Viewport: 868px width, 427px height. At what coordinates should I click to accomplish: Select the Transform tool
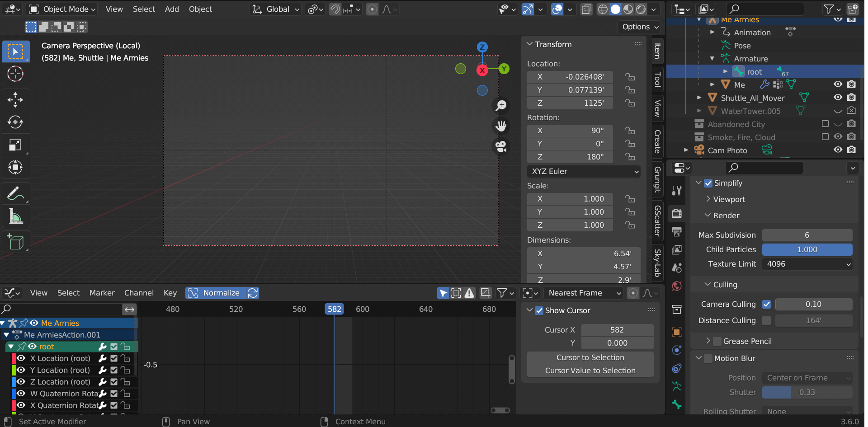[16, 167]
